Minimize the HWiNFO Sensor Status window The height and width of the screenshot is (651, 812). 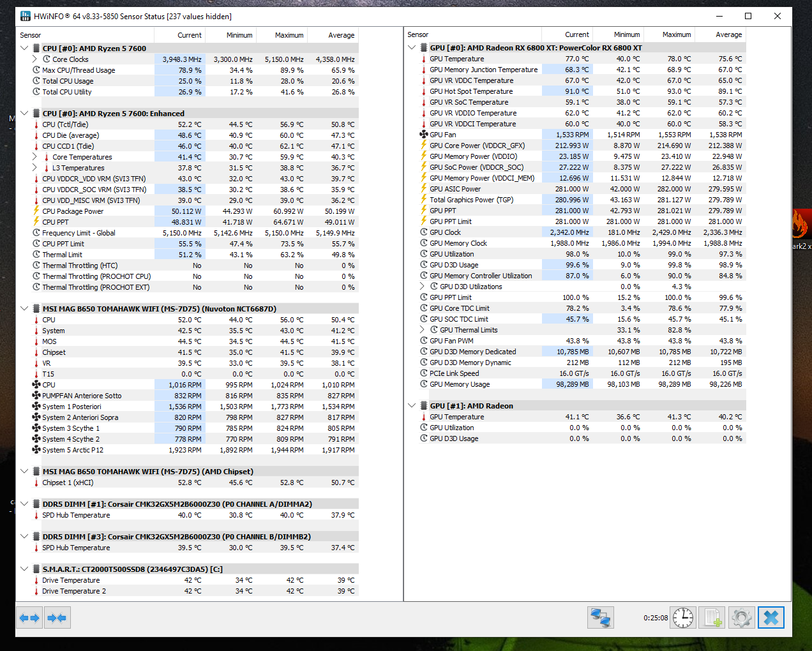(719, 16)
